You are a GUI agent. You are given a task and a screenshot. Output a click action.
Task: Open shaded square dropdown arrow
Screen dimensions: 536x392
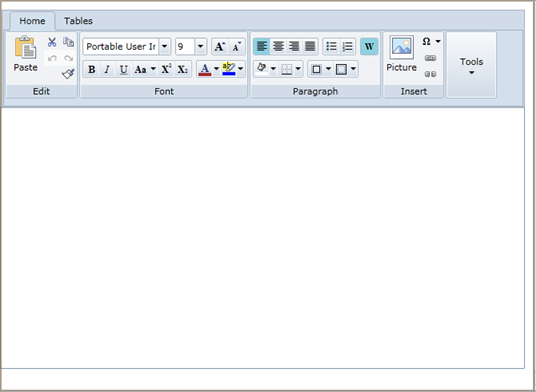coord(353,69)
